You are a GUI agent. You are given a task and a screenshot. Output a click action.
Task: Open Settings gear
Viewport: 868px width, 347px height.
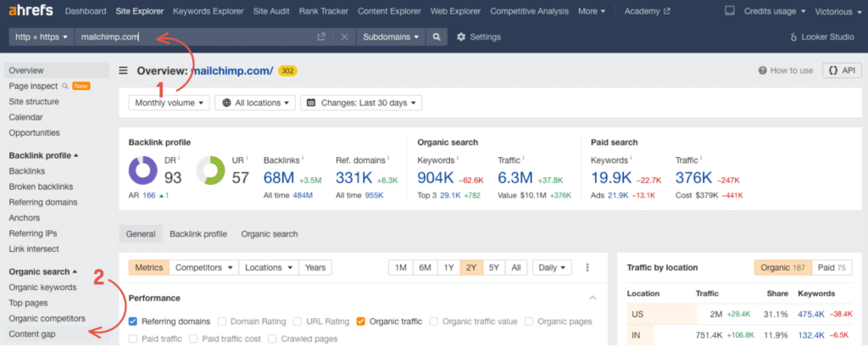[478, 36]
